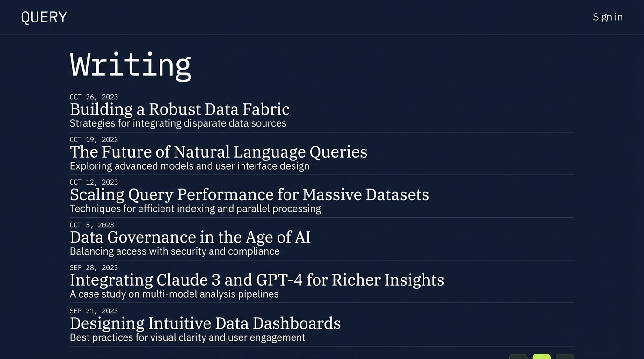Click the SEP 28, 2023 date label
The height and width of the screenshot is (359, 644).
click(x=94, y=267)
